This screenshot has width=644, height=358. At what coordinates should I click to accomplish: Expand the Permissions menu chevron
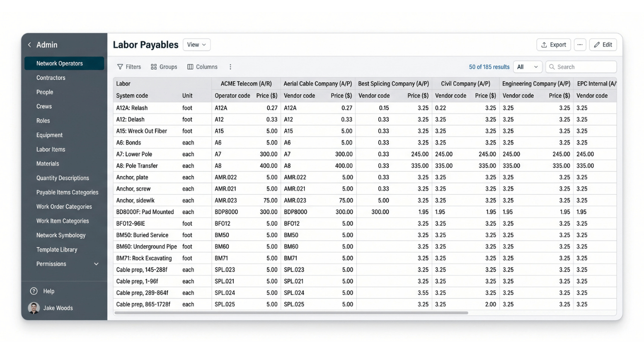coord(96,264)
